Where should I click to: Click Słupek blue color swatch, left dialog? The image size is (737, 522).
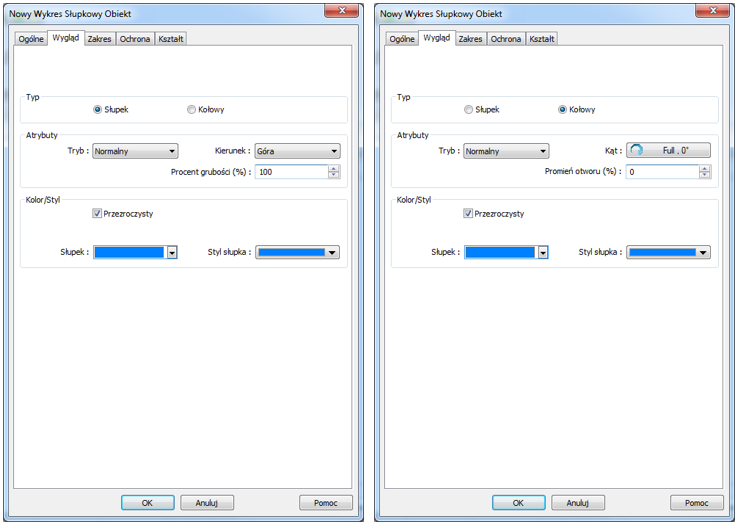click(129, 252)
